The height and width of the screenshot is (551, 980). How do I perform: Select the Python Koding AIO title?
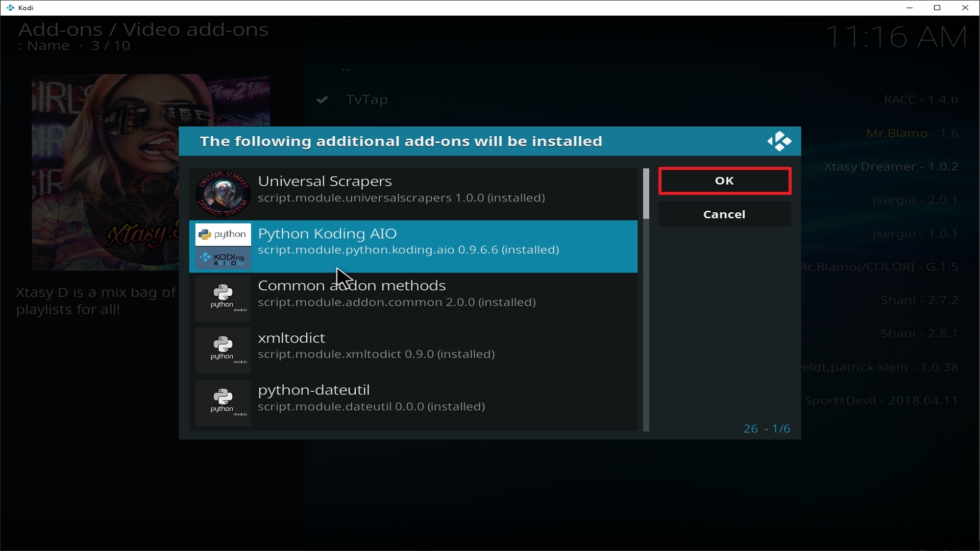tap(327, 234)
